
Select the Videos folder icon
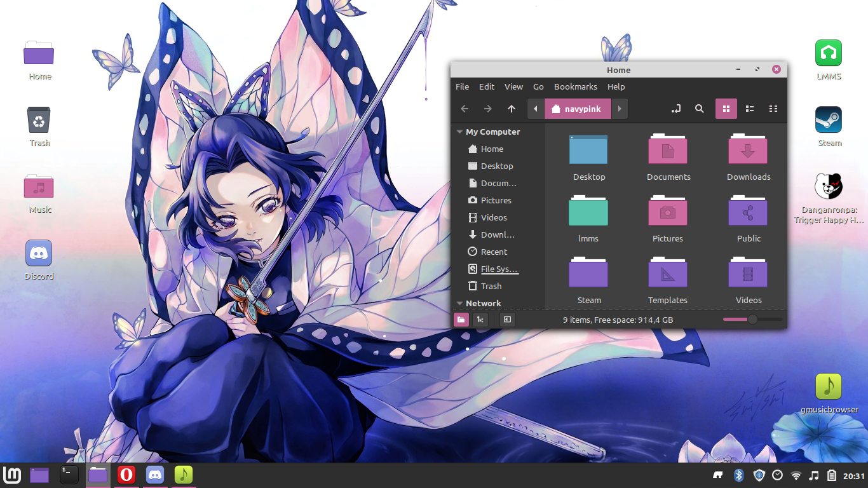[748, 273]
